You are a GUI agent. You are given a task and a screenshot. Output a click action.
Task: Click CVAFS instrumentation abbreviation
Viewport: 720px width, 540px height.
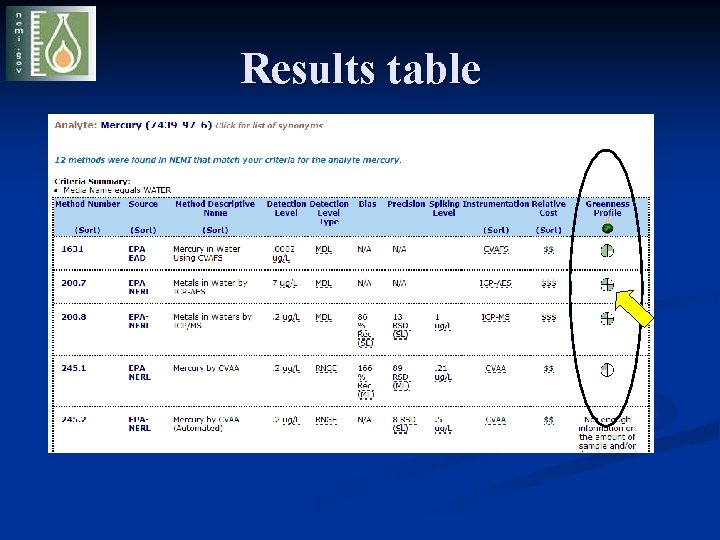496,249
